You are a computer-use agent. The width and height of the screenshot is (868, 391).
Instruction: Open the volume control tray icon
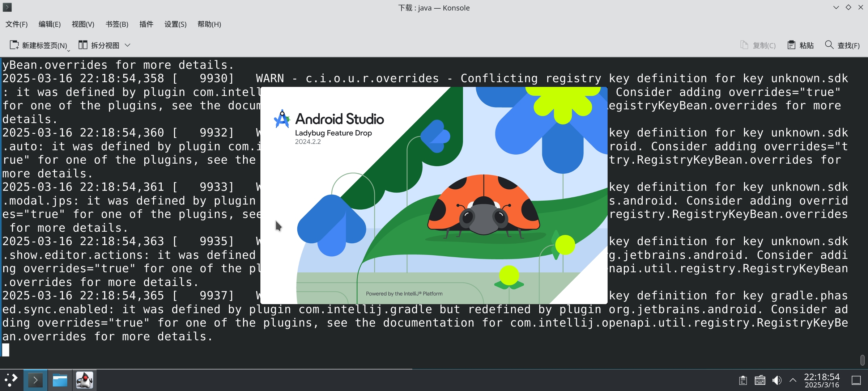coord(776,380)
